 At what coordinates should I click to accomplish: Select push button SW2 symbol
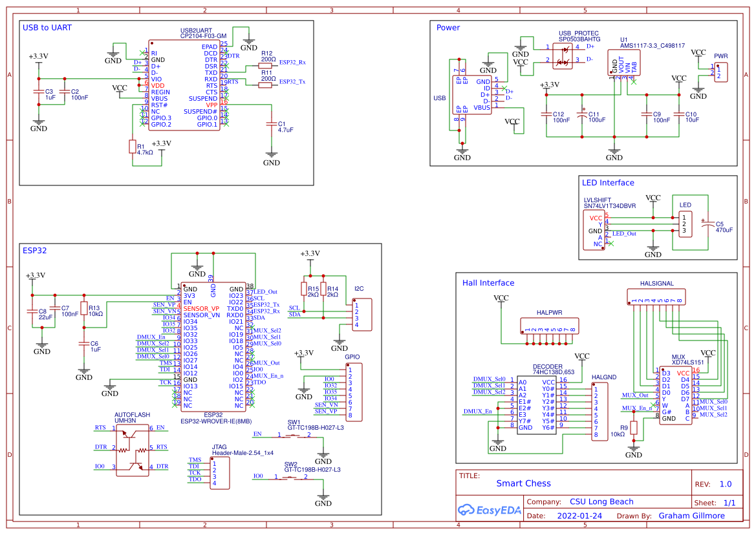[x=291, y=478]
